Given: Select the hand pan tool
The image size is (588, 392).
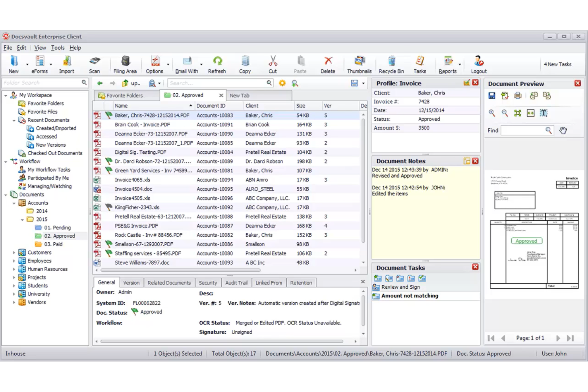Looking at the screenshot, I should click(563, 130).
